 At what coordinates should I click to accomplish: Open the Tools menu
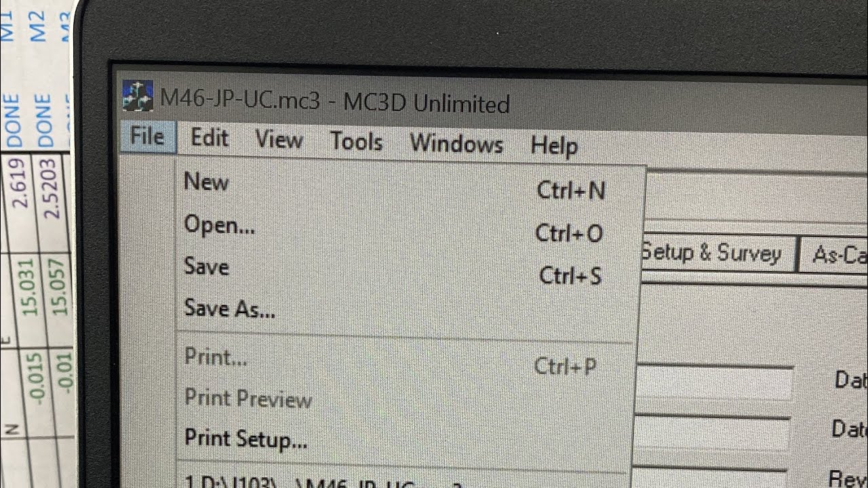(x=356, y=142)
